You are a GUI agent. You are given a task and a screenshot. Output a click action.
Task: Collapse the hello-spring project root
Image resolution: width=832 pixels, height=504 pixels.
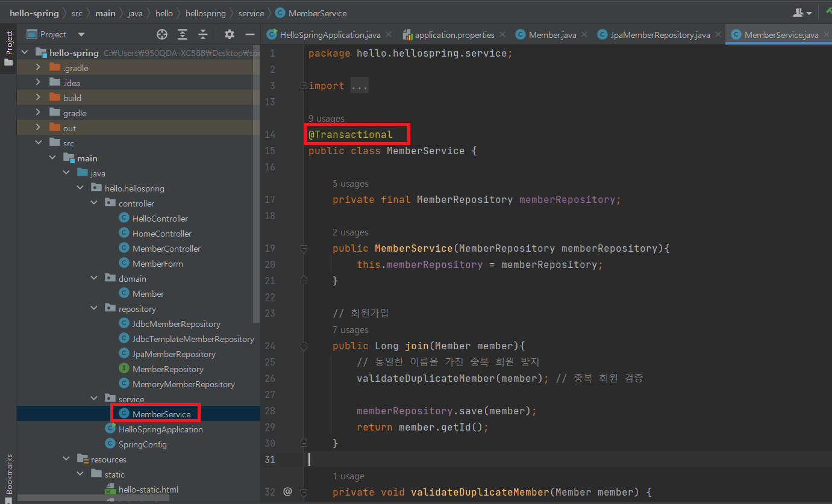click(x=25, y=53)
